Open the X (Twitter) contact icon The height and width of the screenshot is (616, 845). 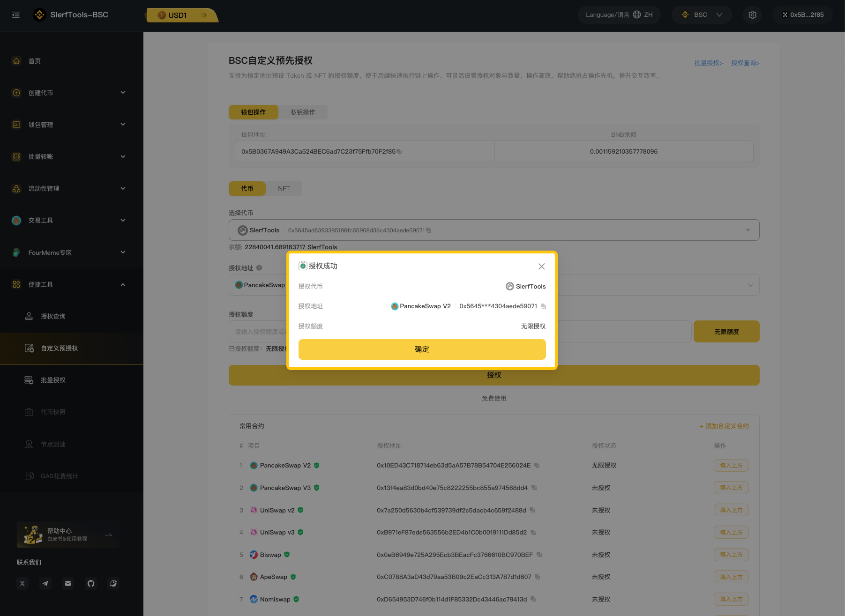(x=22, y=584)
